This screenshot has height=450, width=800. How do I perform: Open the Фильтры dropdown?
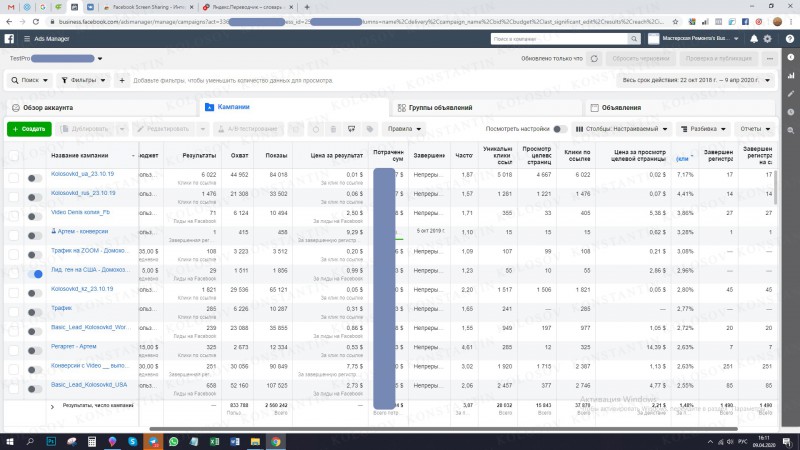coord(83,80)
